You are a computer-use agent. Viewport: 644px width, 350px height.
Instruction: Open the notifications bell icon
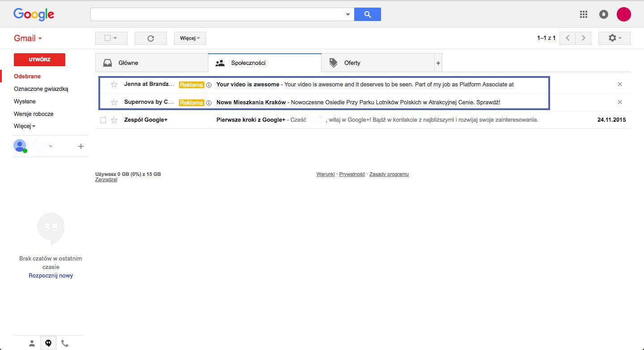(604, 14)
